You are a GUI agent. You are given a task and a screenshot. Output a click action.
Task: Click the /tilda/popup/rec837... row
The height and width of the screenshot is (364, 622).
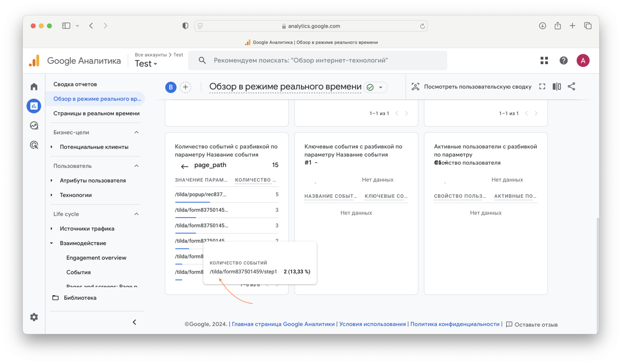click(x=227, y=195)
